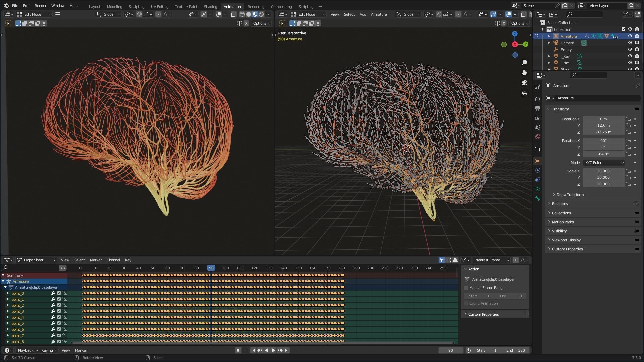Viewport: 644px width, 362px height.
Task: Open the File menu
Action: tap(15, 6)
